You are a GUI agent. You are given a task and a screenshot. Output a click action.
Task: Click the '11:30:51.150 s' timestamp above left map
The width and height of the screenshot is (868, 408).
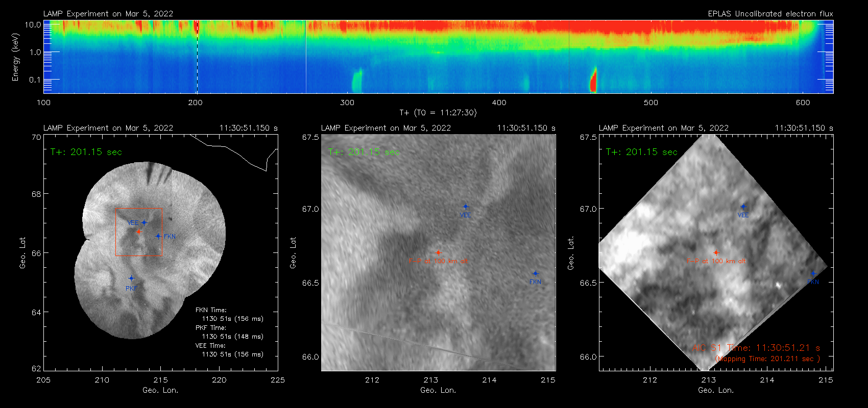tap(249, 128)
